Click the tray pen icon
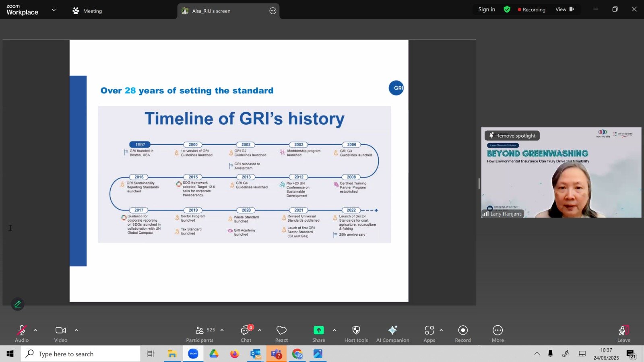 pyautogui.click(x=566, y=354)
